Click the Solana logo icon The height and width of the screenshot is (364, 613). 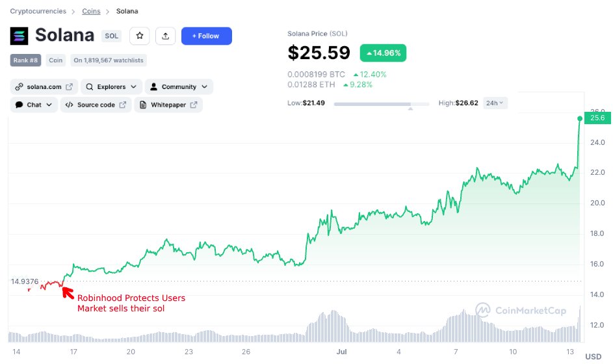point(19,36)
